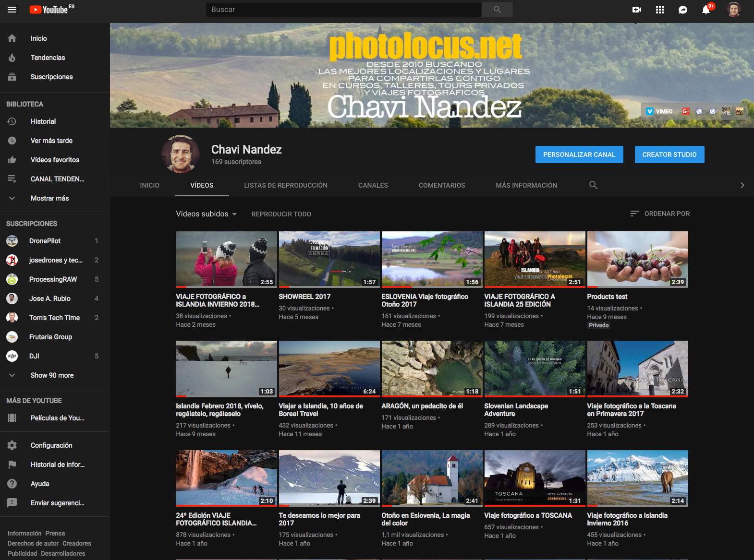Open Tom's Tech Time channel
Screen dimensions: 754x560
(x=55, y=318)
